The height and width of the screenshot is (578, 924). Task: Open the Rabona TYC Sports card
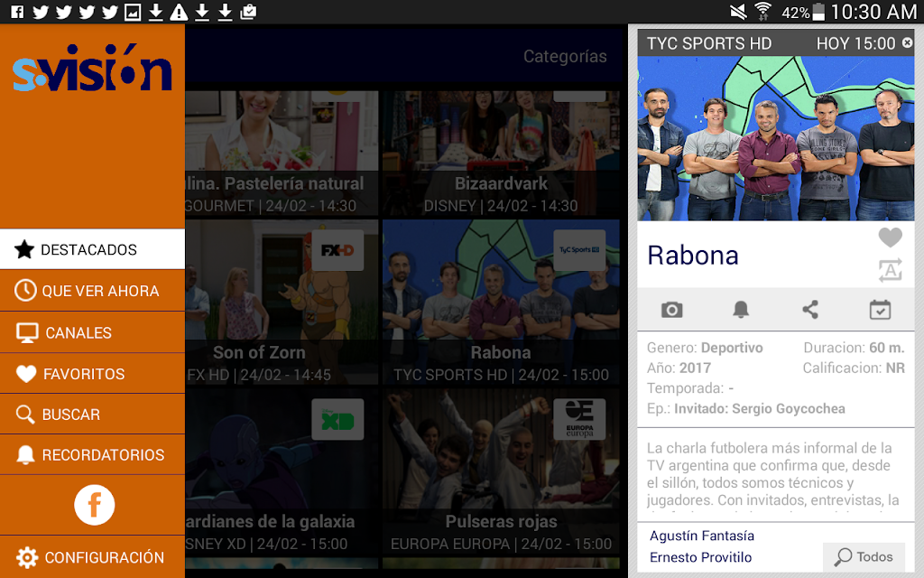tap(501, 302)
